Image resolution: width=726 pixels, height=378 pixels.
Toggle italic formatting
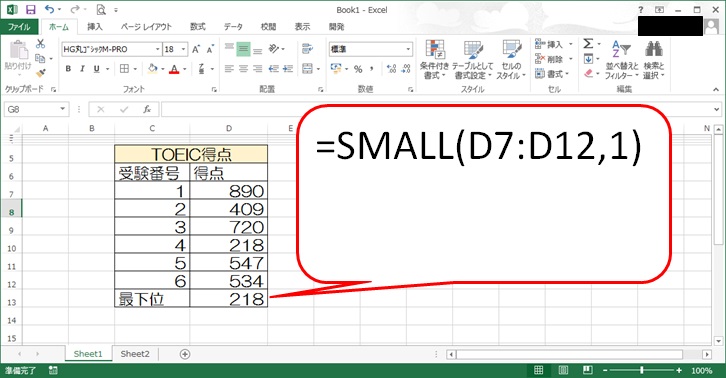coord(82,69)
